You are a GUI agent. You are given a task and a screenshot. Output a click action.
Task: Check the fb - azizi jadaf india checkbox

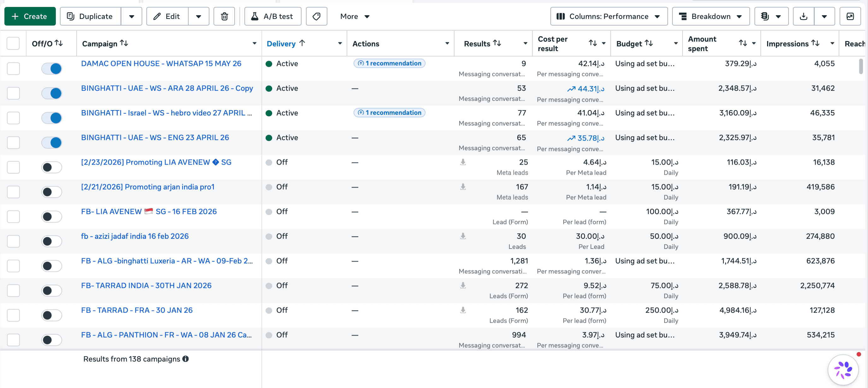click(x=13, y=241)
